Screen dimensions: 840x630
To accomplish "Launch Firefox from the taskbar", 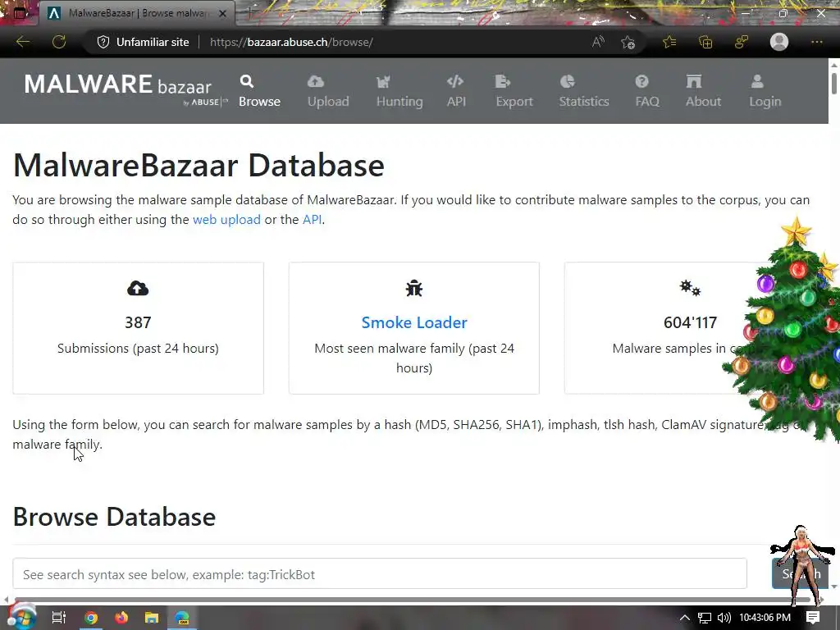I will point(121,618).
